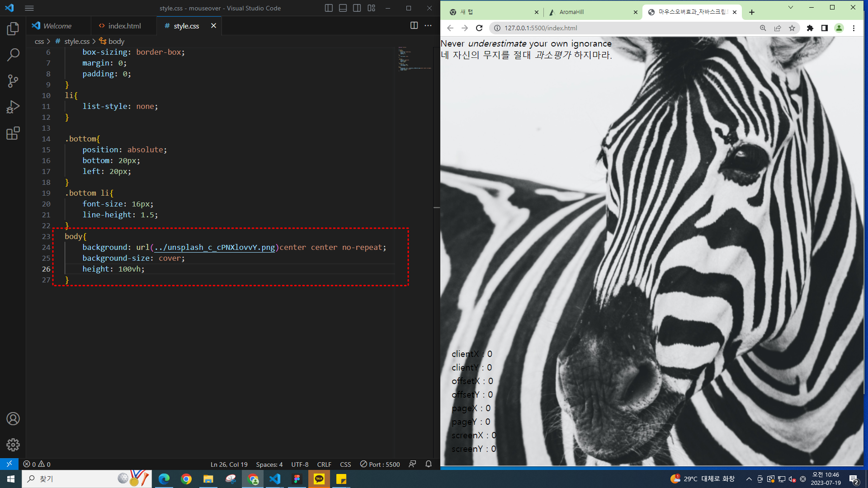Switch to the AromaHill browser tab
The image size is (868, 488).
point(571,12)
